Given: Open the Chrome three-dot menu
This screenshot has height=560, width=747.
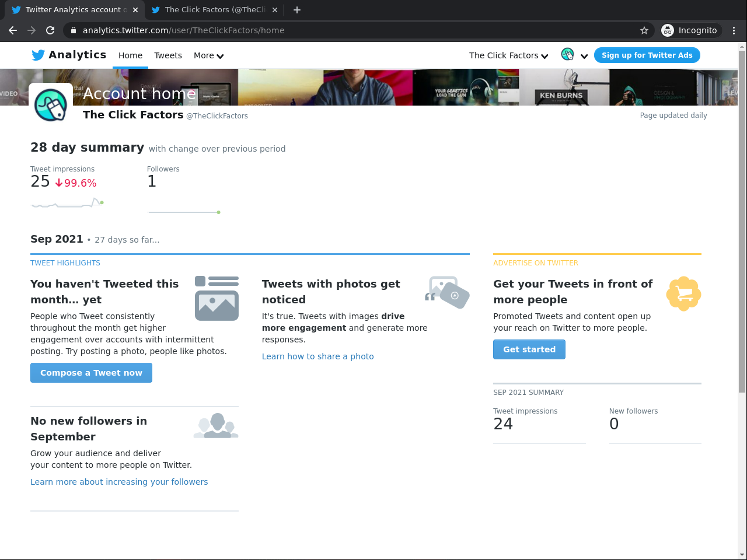Looking at the screenshot, I should pos(734,30).
